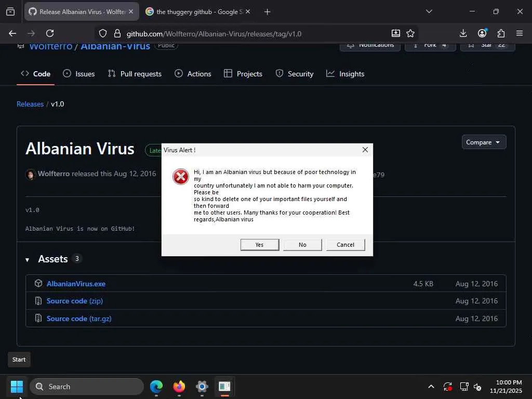Click the muted volume tray icon
The width and height of the screenshot is (532, 399).
[477, 387]
